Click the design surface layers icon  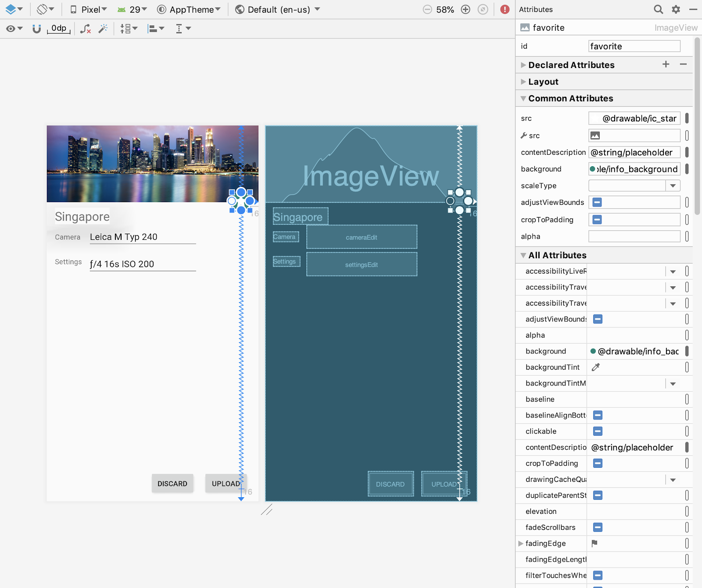tap(11, 9)
